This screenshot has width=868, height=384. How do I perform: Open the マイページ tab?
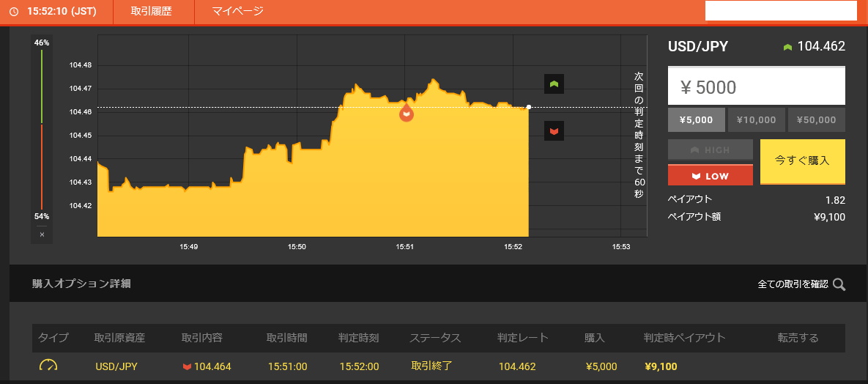[x=237, y=12]
